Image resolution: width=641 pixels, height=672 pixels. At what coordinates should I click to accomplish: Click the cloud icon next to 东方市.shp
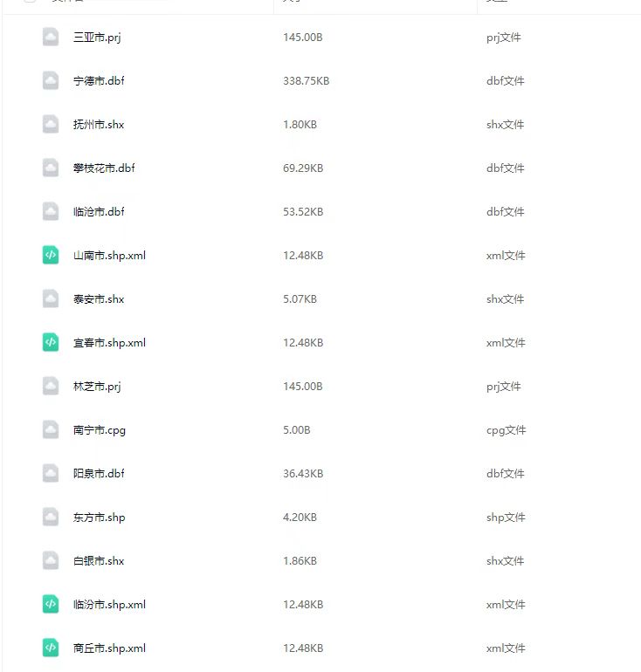pos(51,517)
